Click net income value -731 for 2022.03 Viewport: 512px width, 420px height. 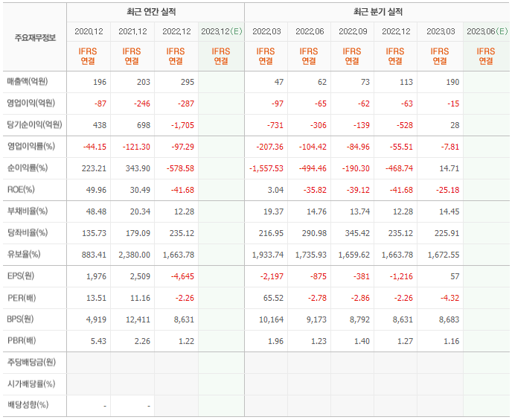point(275,125)
